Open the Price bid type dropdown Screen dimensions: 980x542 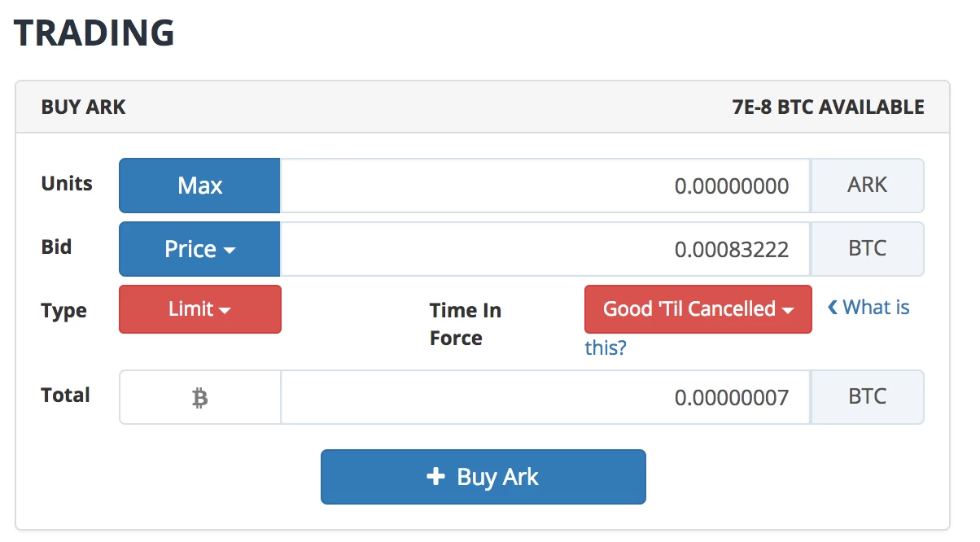tap(199, 249)
